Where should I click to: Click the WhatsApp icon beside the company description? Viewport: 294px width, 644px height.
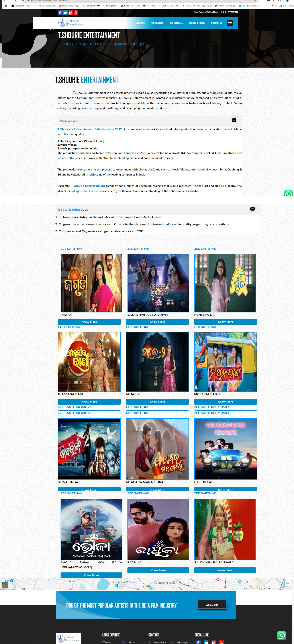(x=288, y=193)
